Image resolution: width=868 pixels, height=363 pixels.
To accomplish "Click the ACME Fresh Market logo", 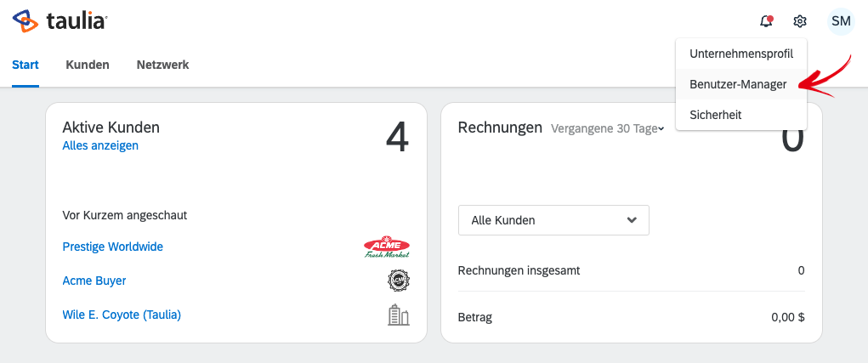I will (387, 248).
